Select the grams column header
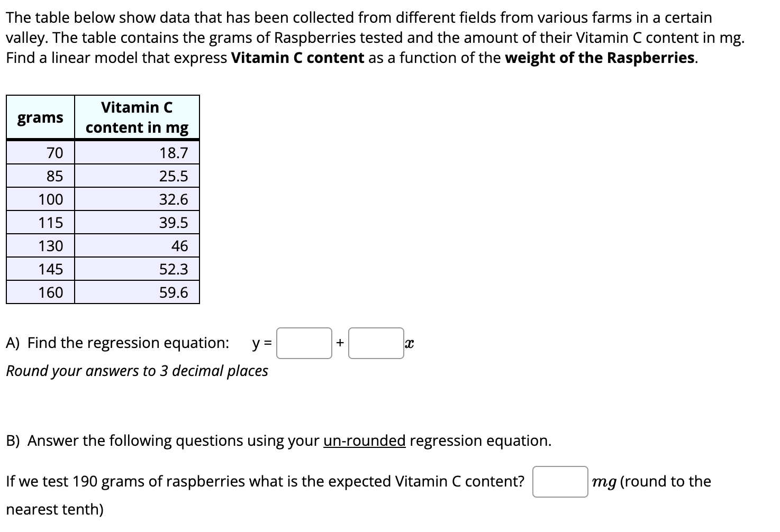Viewport: 780px width, 532px height. 40,117
